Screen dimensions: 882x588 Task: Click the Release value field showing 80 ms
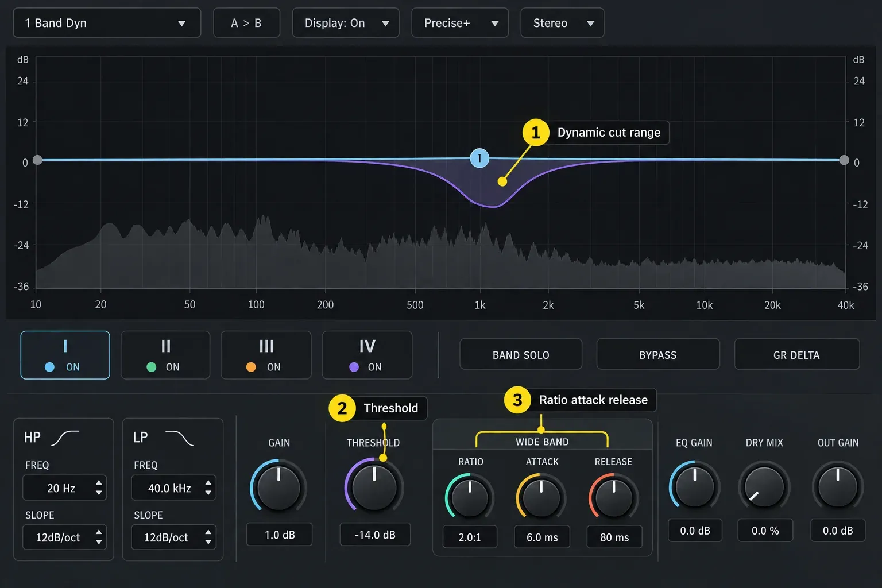point(614,537)
